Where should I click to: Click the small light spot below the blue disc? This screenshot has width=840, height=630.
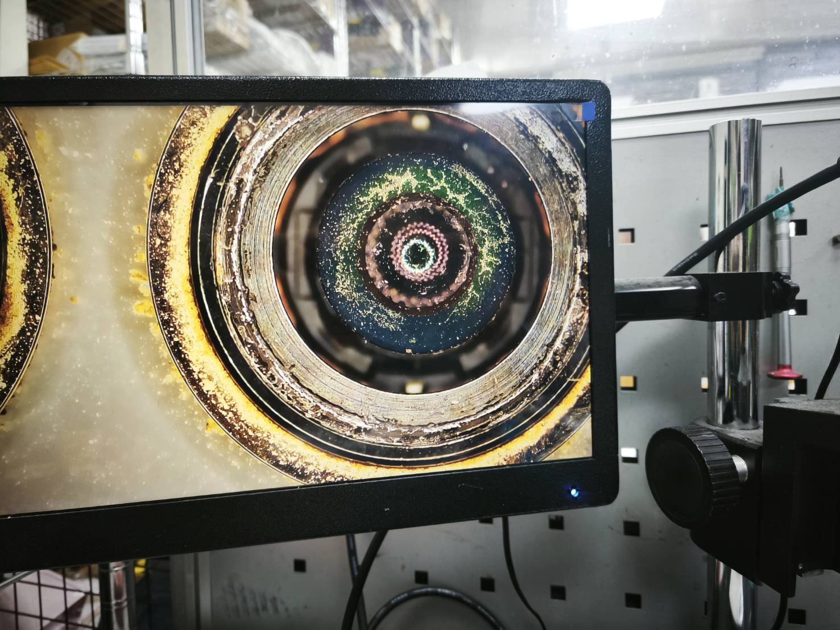pos(414,388)
